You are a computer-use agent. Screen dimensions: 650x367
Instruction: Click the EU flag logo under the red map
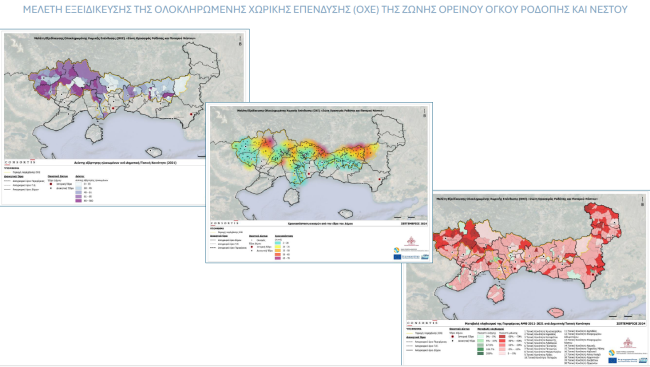click(614, 360)
